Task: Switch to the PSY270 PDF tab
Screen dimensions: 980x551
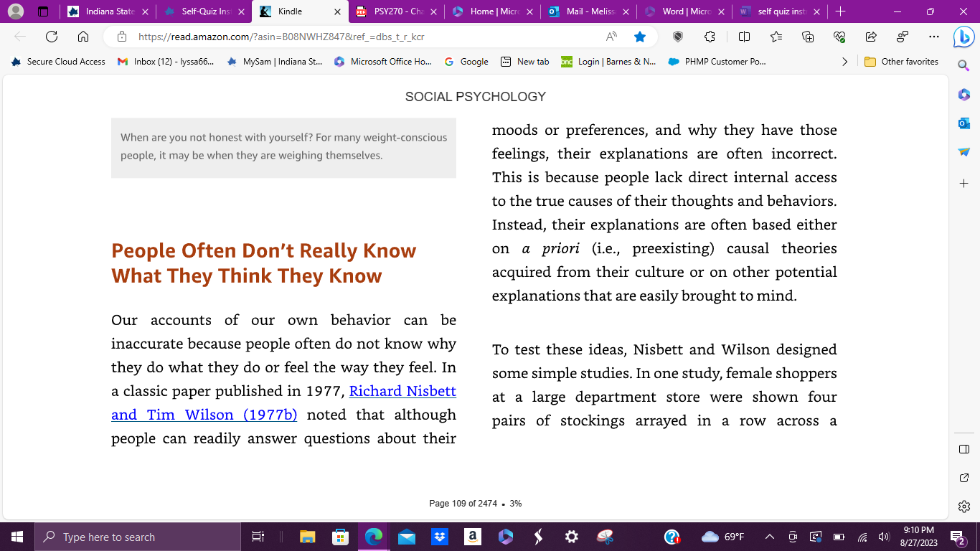Action: click(x=395, y=11)
